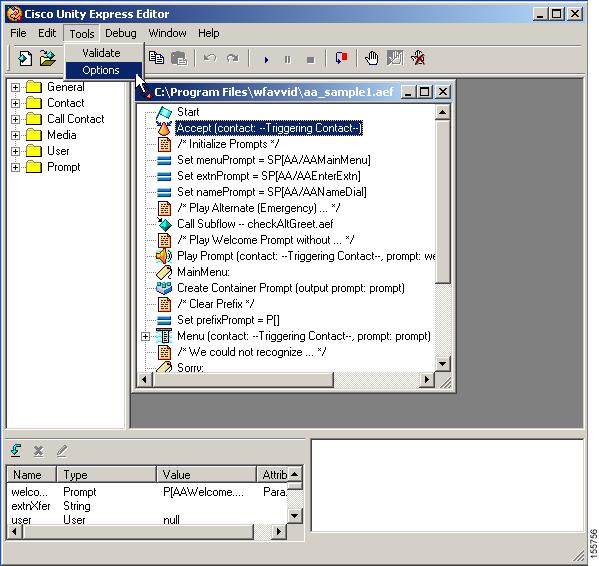The width and height of the screenshot is (599, 566).
Task: Click the Create Container Prompt icon
Action: 164,288
